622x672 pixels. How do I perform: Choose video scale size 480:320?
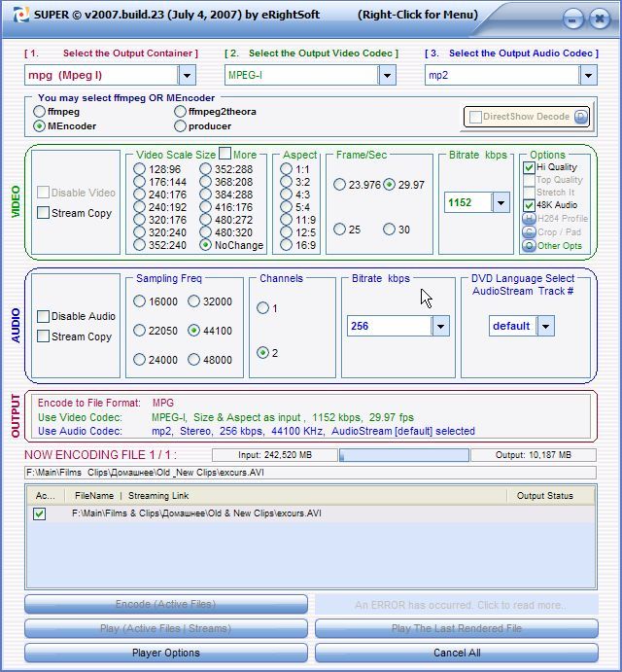click(x=206, y=232)
